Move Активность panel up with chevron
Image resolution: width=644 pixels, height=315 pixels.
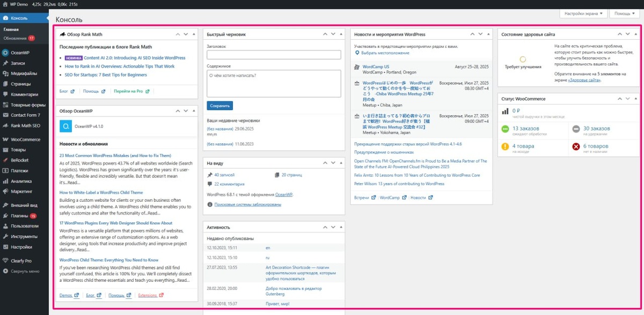(x=325, y=227)
